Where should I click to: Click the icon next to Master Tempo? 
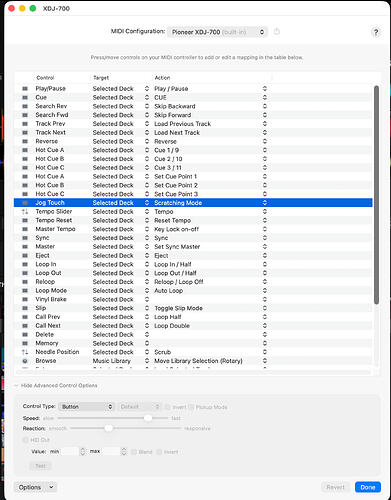click(25, 229)
